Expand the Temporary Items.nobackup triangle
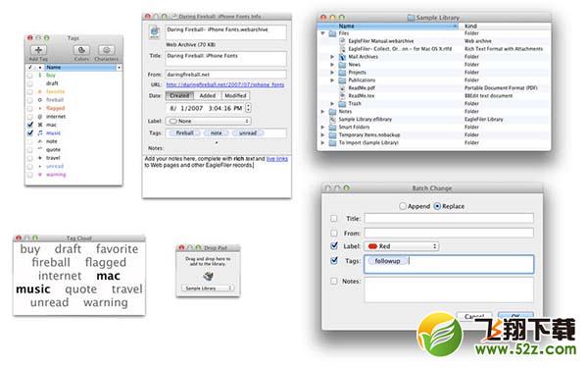 [322, 134]
